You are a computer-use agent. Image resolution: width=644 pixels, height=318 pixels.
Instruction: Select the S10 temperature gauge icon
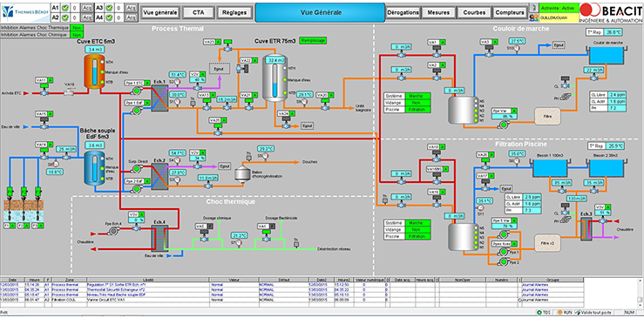pos(516,48)
